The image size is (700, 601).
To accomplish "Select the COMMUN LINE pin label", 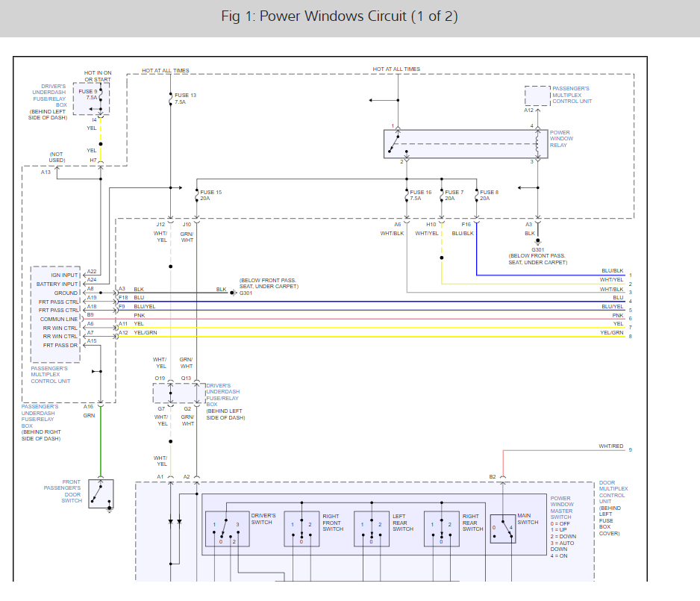I will [x=59, y=319].
